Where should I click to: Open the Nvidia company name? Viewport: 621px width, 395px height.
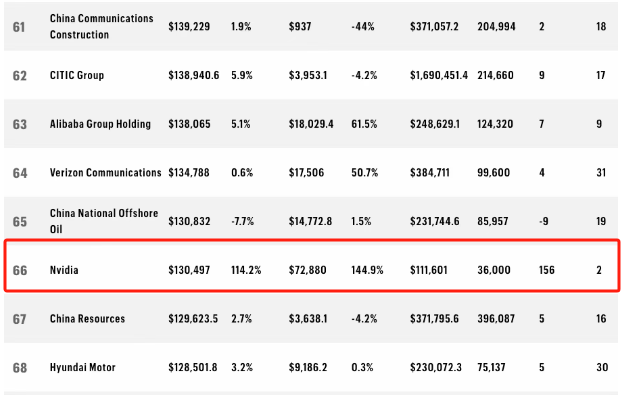(x=64, y=270)
